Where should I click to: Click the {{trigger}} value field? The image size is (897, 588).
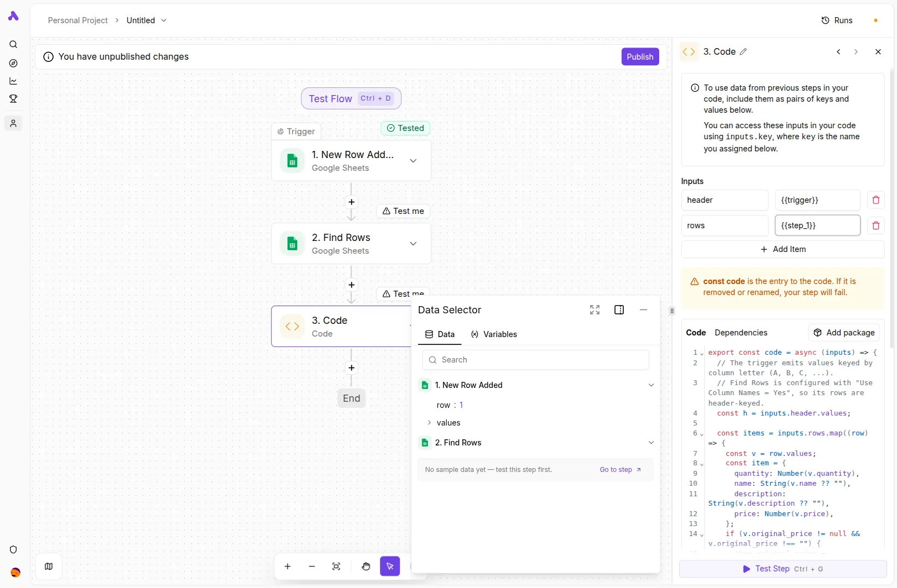(x=817, y=200)
